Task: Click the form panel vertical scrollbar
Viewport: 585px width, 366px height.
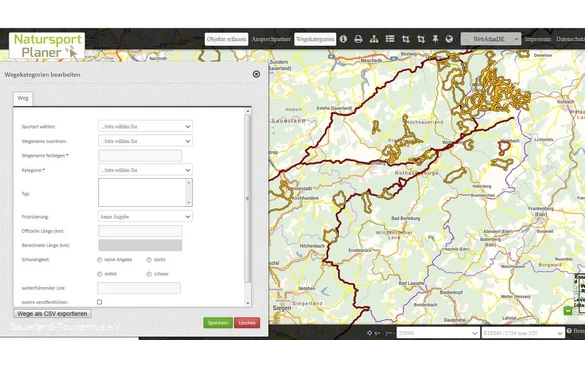Action: [248, 198]
